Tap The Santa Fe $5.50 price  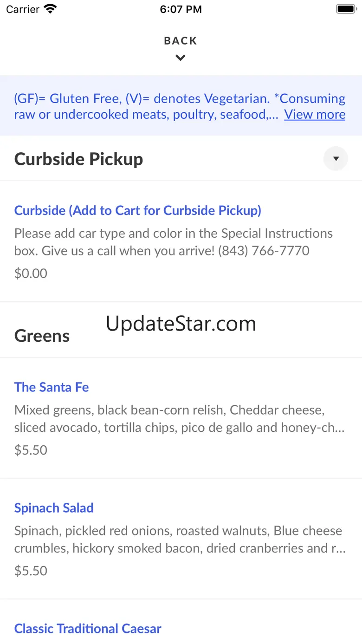pos(31,450)
